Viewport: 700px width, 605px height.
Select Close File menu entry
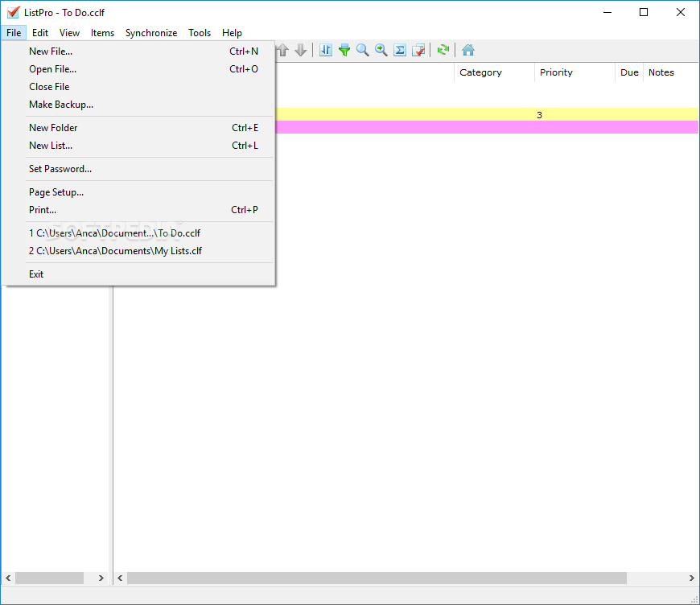[x=138, y=87]
